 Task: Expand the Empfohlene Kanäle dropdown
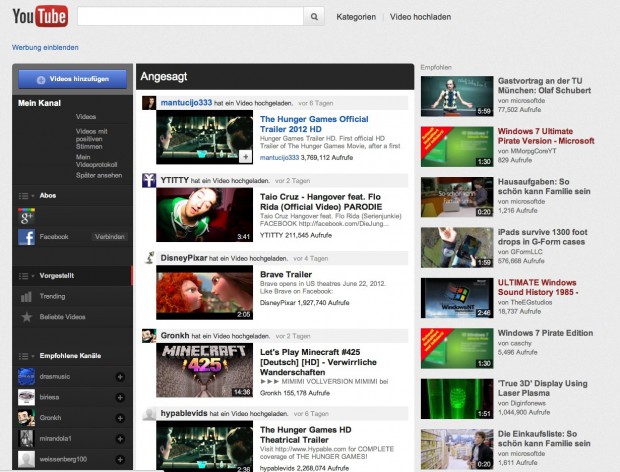[x=26, y=356]
